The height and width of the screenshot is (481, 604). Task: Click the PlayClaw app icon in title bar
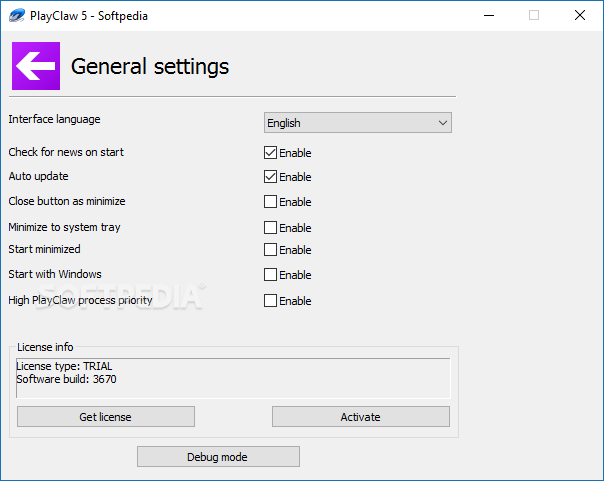click(x=17, y=16)
